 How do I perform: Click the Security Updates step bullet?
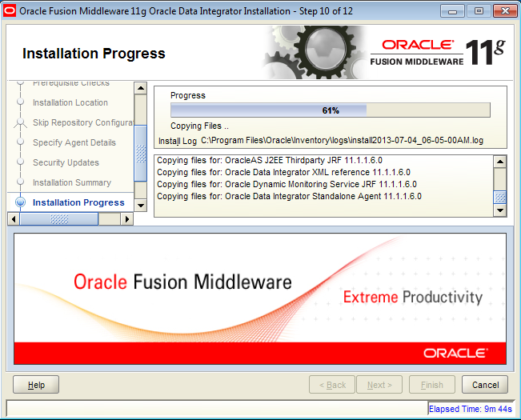coord(20,162)
